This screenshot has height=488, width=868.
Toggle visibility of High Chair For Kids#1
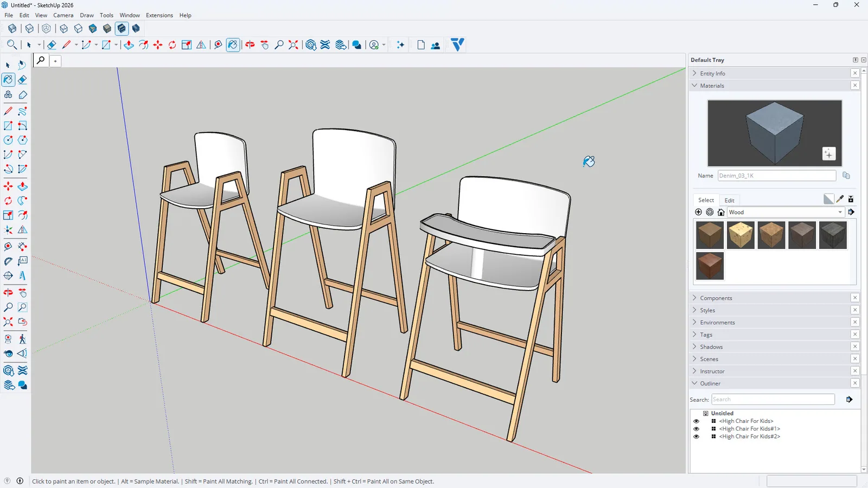coord(696,429)
